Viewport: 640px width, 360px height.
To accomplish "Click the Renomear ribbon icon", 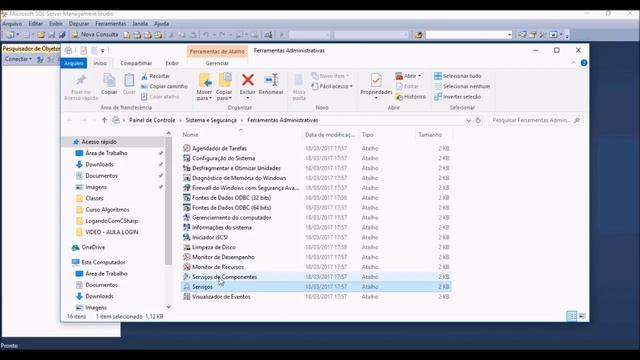I will click(x=271, y=80).
